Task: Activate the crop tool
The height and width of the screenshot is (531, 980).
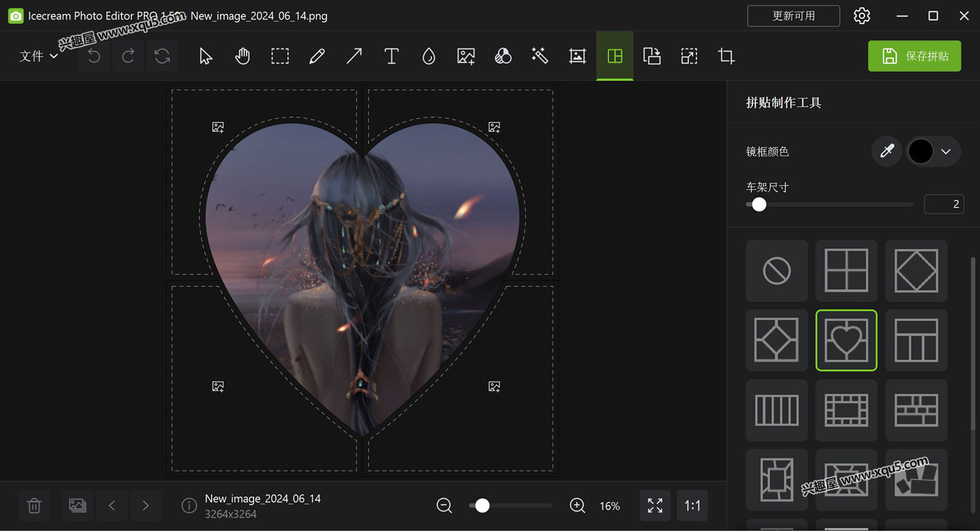Action: click(x=726, y=56)
